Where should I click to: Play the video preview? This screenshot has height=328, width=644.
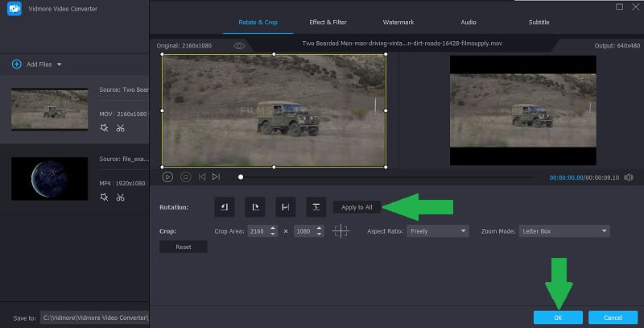pyautogui.click(x=167, y=176)
